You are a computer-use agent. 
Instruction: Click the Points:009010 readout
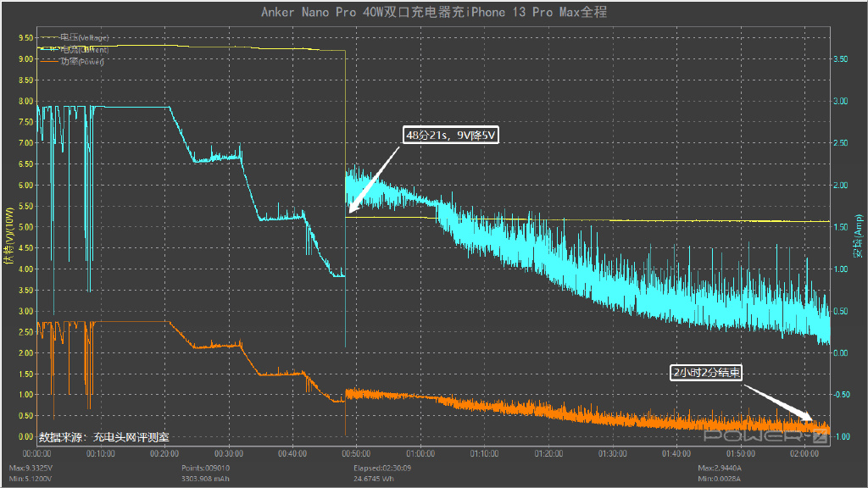click(205, 468)
